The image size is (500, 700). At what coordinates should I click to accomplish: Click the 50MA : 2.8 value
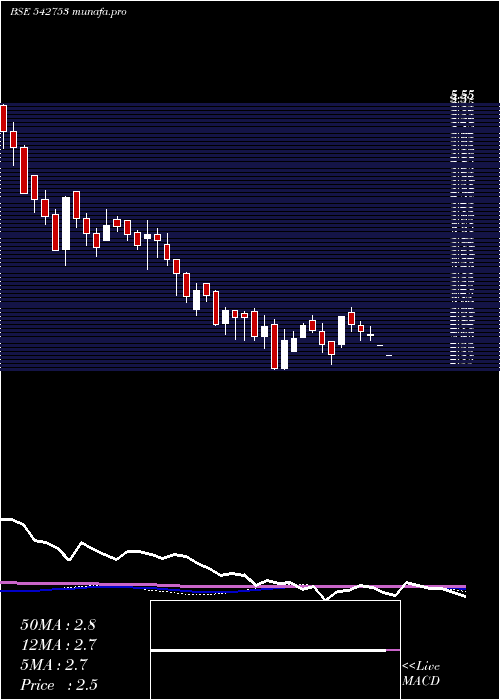[58, 625]
